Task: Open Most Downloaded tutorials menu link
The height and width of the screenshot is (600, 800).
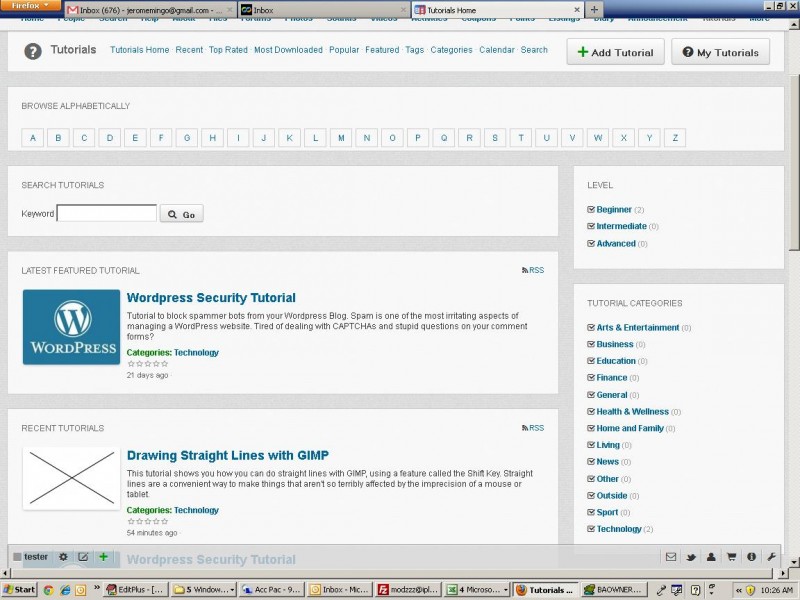Action: coord(288,50)
